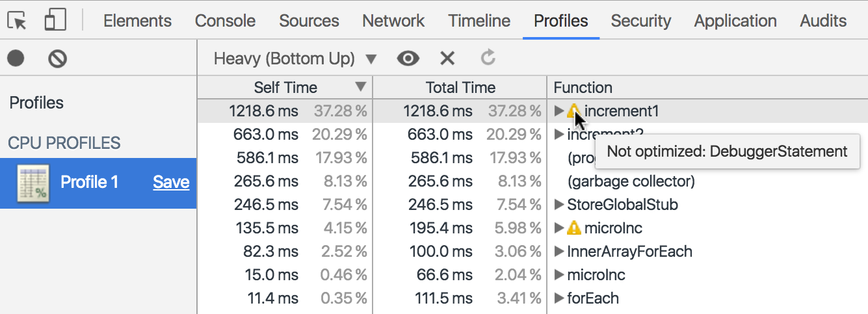868x314 pixels.
Task: Click the 82.3 ms self time cell
Action: [270, 252]
